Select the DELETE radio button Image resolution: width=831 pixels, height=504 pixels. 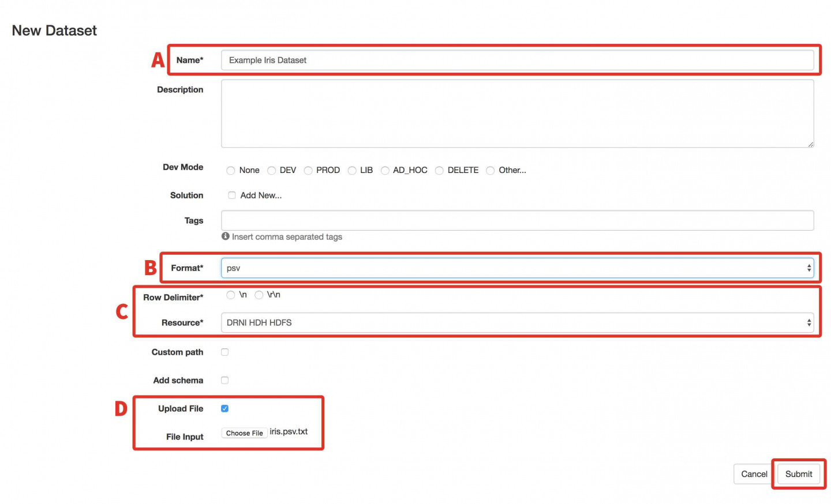pyautogui.click(x=439, y=171)
